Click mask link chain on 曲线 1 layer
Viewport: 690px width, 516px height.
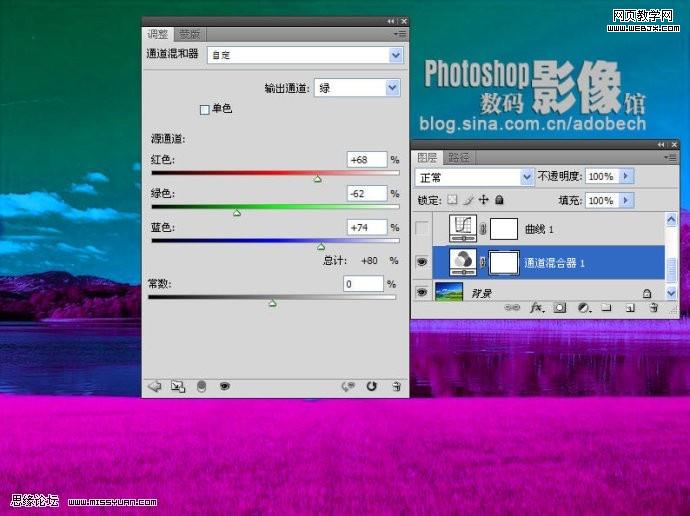(x=483, y=228)
